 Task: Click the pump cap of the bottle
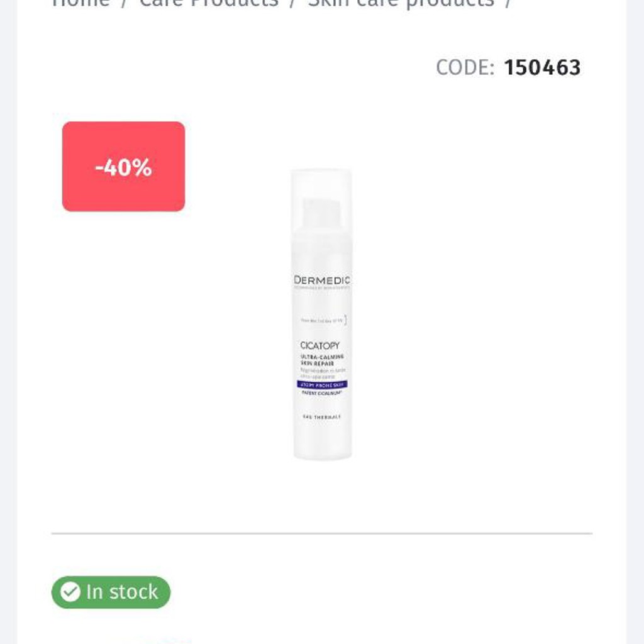point(321,213)
